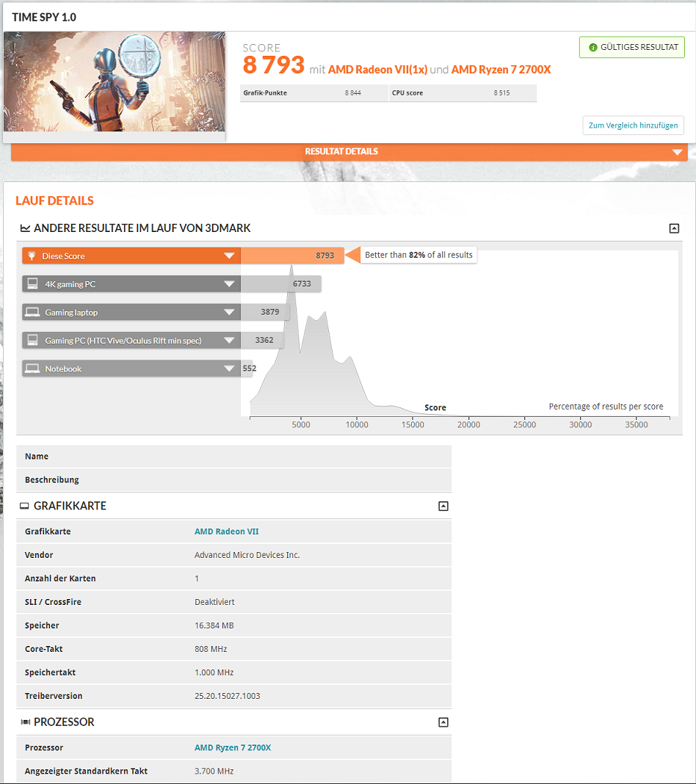This screenshot has width=696, height=784.
Task: Click the Vendor value Advanced Micro Devices Inc.
Action: [247, 555]
